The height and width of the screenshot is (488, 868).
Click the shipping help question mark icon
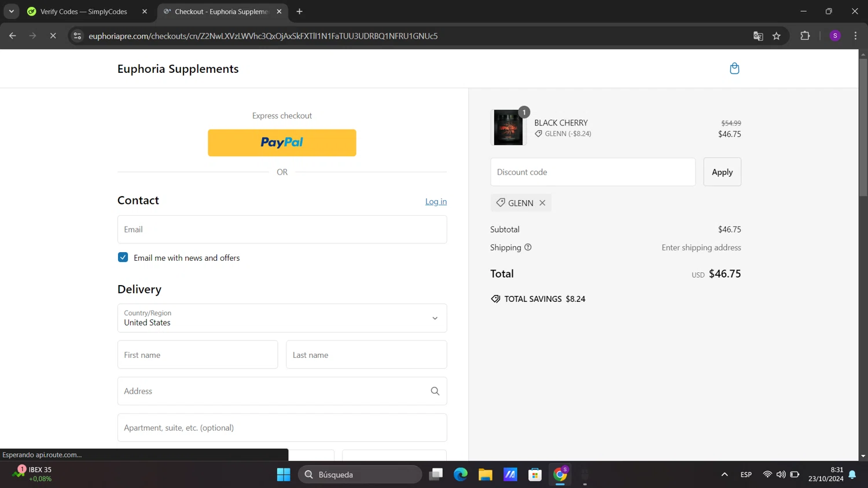[528, 247]
